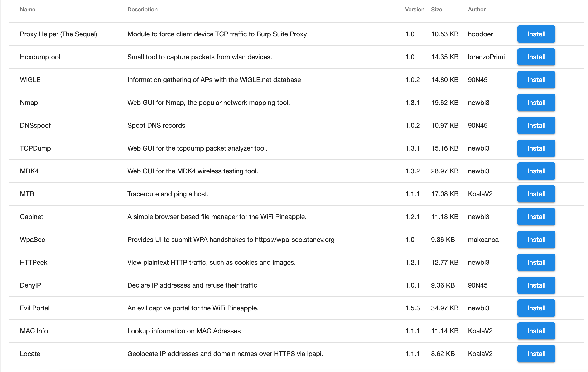Install the Locate geolocation module
Viewport: 588px width, 372px height.
(x=536, y=354)
